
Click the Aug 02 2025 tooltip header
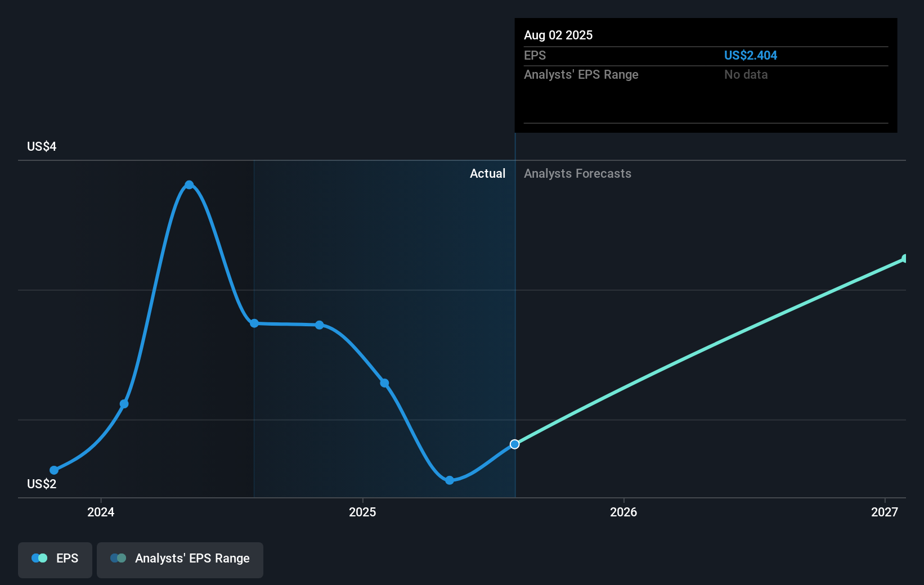(558, 35)
